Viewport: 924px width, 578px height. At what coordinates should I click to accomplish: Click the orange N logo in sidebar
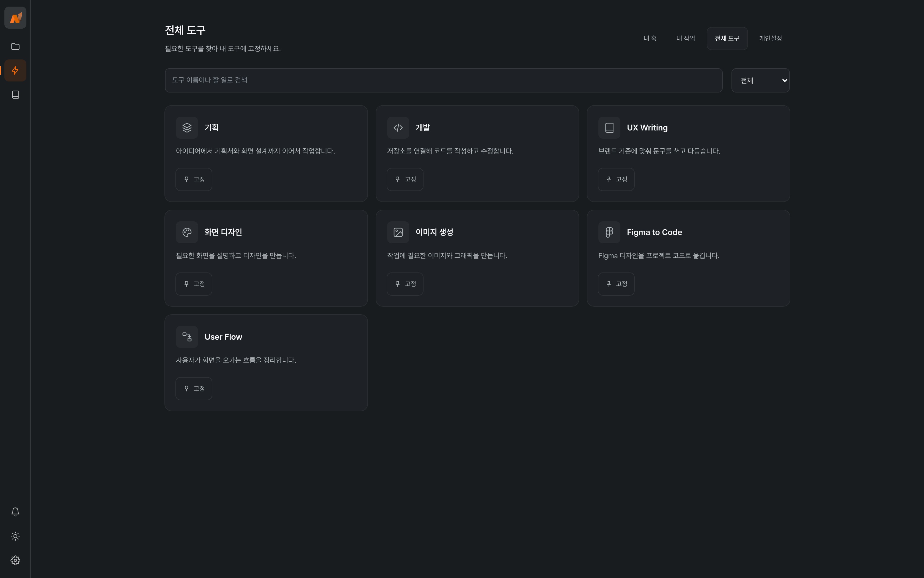coord(15,18)
